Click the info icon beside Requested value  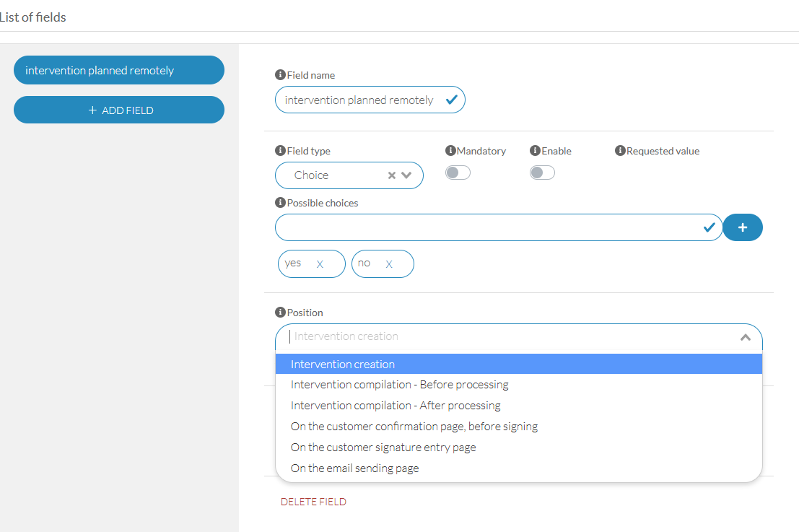pos(620,150)
